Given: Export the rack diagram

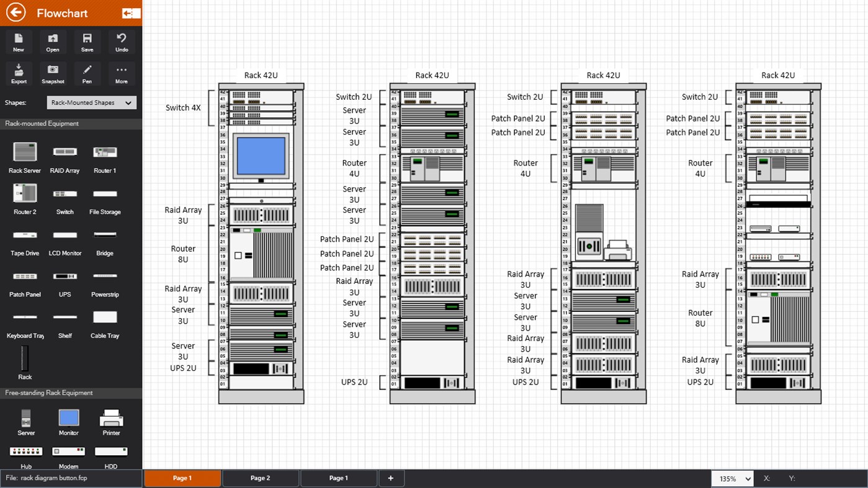Looking at the screenshot, I should point(19,73).
